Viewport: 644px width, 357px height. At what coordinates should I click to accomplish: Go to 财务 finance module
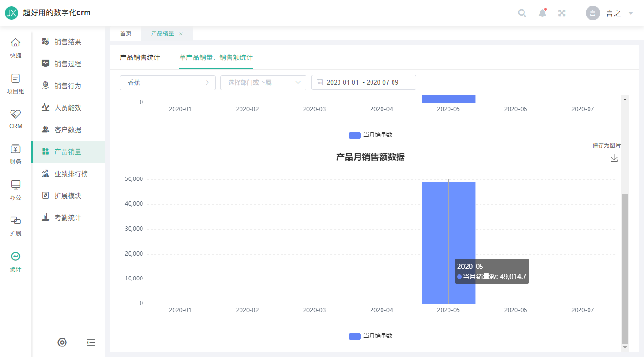pyautogui.click(x=16, y=154)
